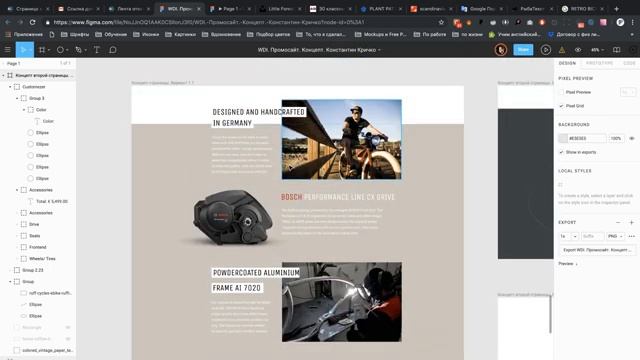
Task: Toggle visibility of hidden Rectangle layer
Action: [x=68, y=327]
